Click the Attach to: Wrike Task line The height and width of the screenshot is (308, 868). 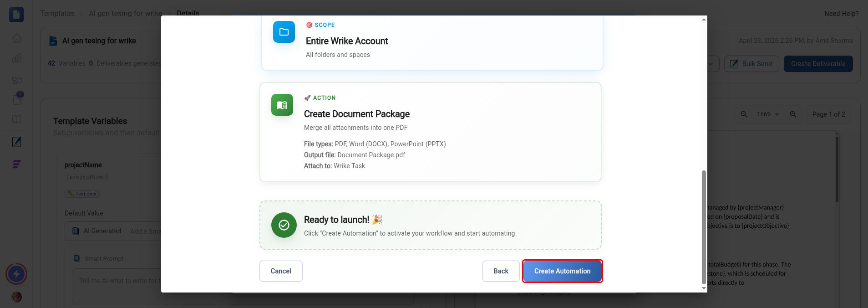click(x=335, y=166)
